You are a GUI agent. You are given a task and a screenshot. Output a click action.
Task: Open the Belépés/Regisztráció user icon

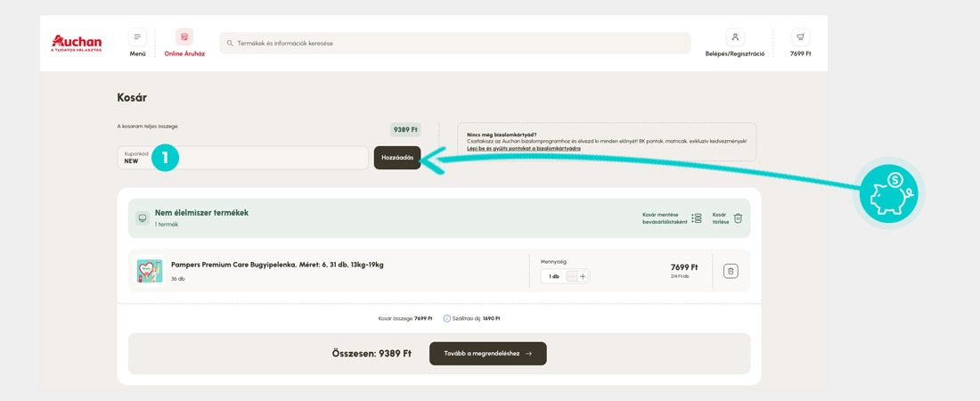point(735,37)
